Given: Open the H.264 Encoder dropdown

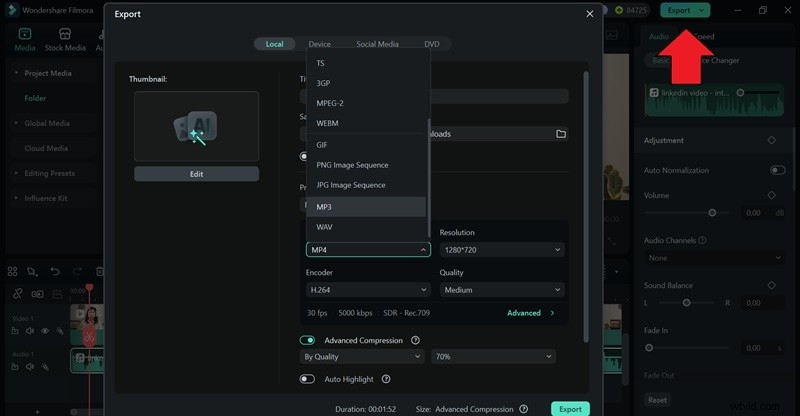Looking at the screenshot, I should click(367, 290).
